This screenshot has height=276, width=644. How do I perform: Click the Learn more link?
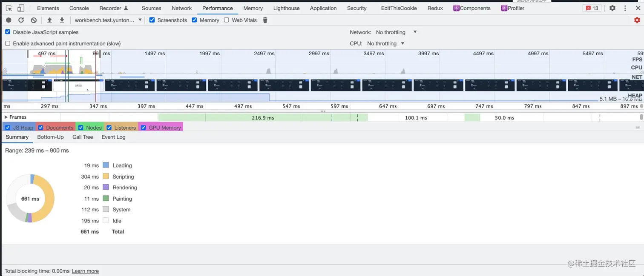(85, 271)
